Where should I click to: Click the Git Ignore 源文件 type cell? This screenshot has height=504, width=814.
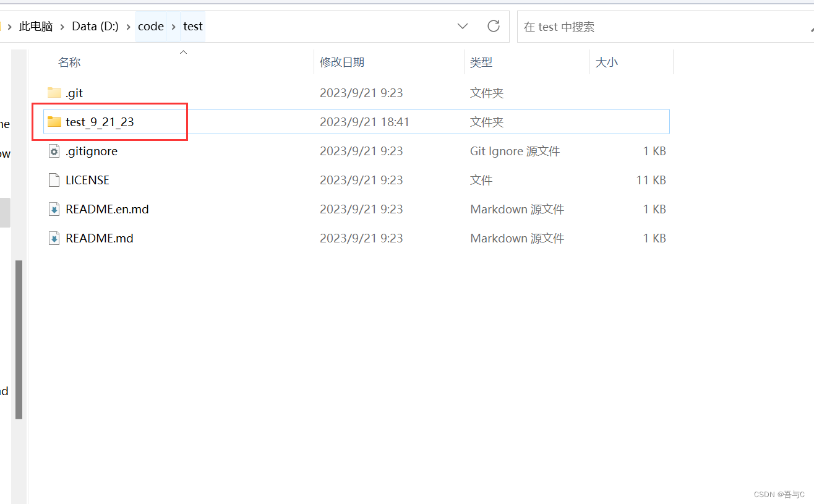click(515, 151)
